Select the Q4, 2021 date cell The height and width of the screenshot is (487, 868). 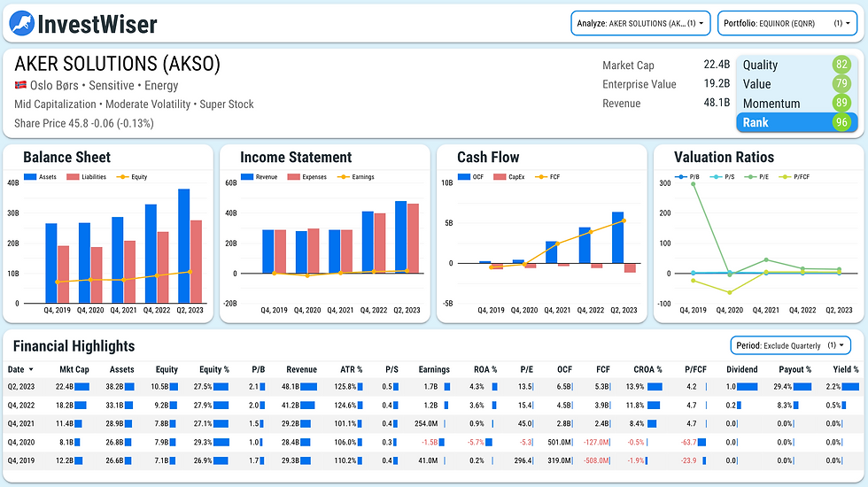pos(21,423)
